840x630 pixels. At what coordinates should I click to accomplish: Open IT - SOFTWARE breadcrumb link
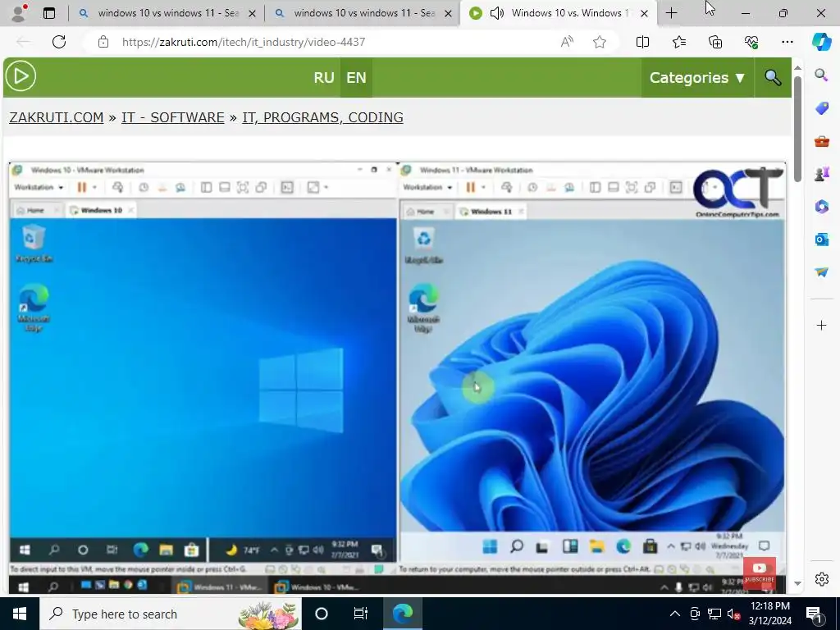[x=172, y=117]
